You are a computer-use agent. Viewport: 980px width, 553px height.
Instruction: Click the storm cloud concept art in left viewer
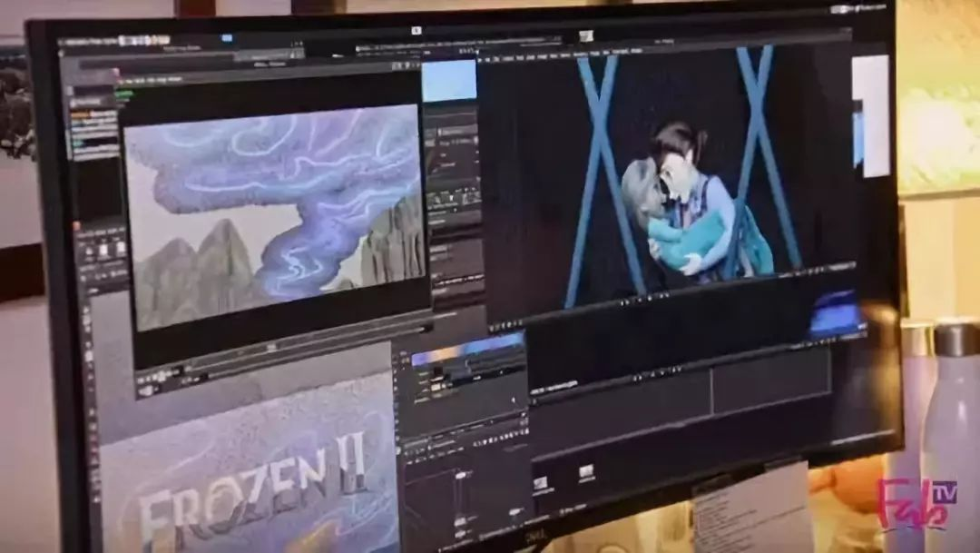(x=274, y=216)
